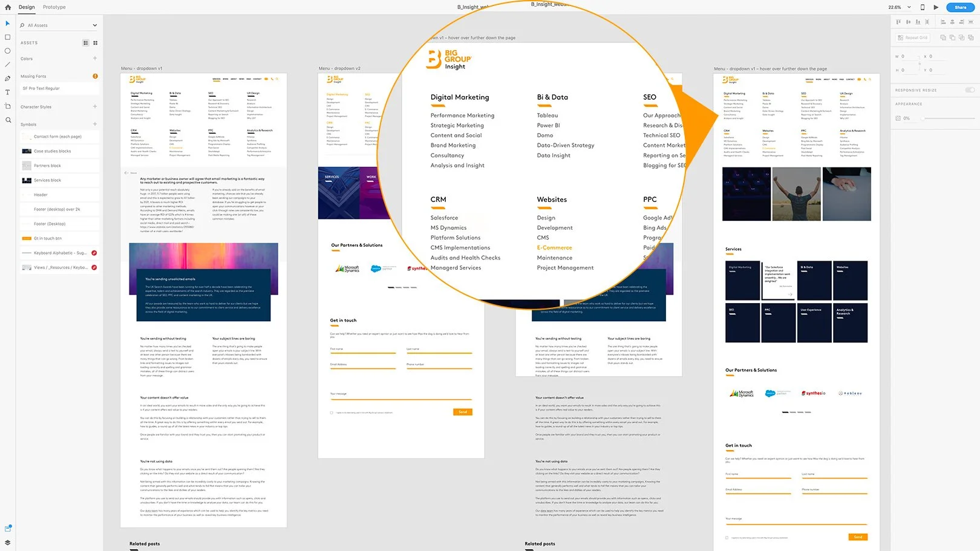
Task: Open mobile device preview icon
Action: [923, 7]
